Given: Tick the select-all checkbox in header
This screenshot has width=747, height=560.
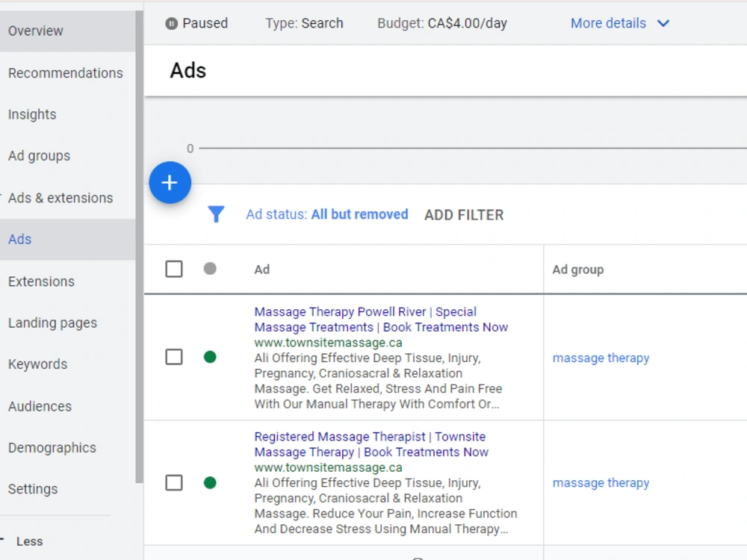Looking at the screenshot, I should [174, 269].
